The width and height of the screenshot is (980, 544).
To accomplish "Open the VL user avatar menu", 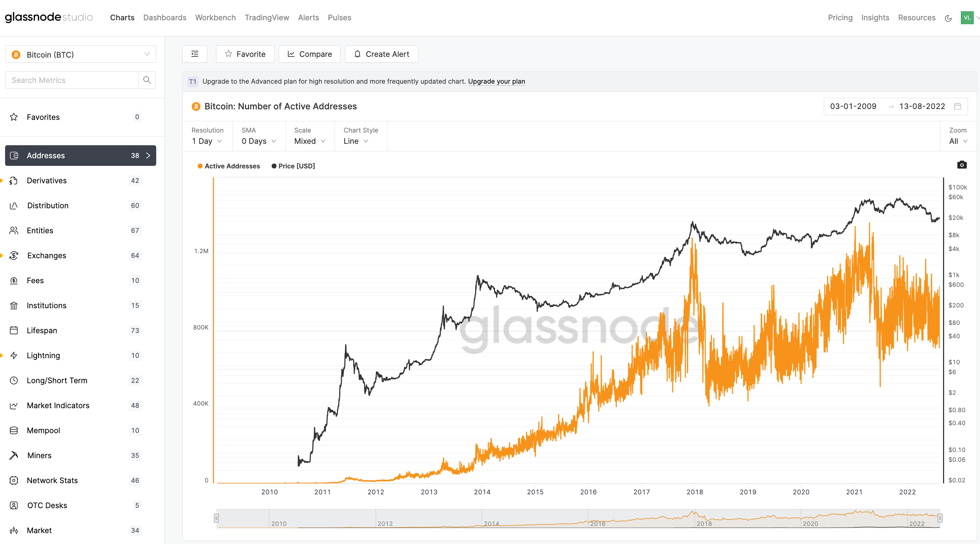I will (967, 17).
